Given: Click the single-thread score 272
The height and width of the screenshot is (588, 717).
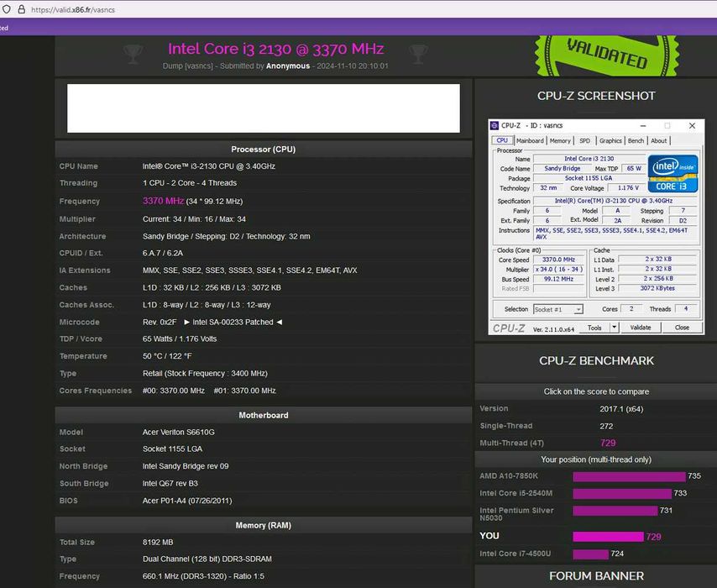Looking at the screenshot, I should coord(606,426).
